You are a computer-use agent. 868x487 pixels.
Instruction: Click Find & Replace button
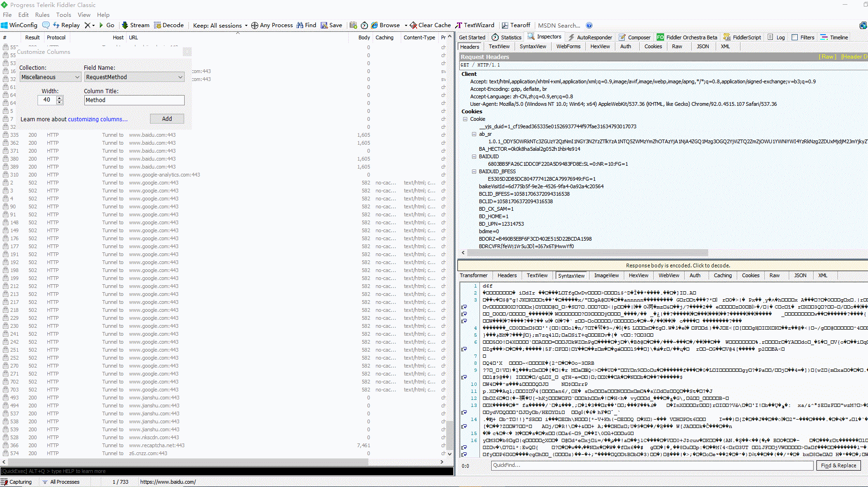click(x=838, y=465)
